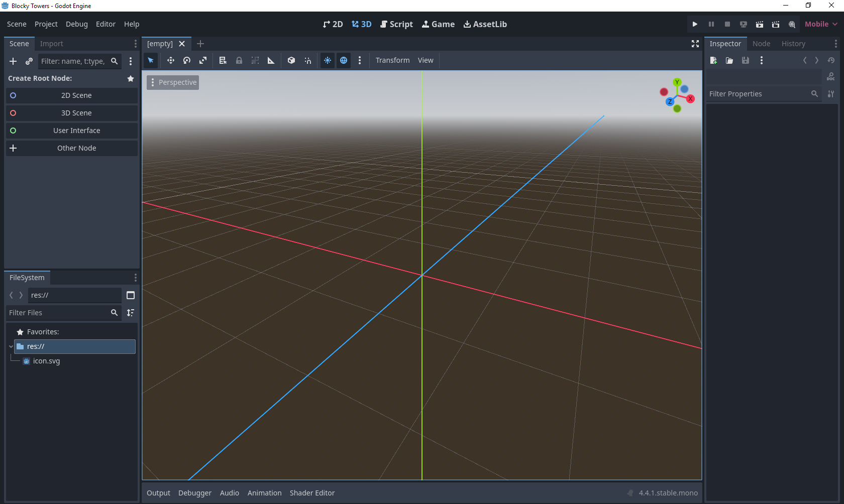
Task: Select the ruler mode icon
Action: tap(271, 60)
